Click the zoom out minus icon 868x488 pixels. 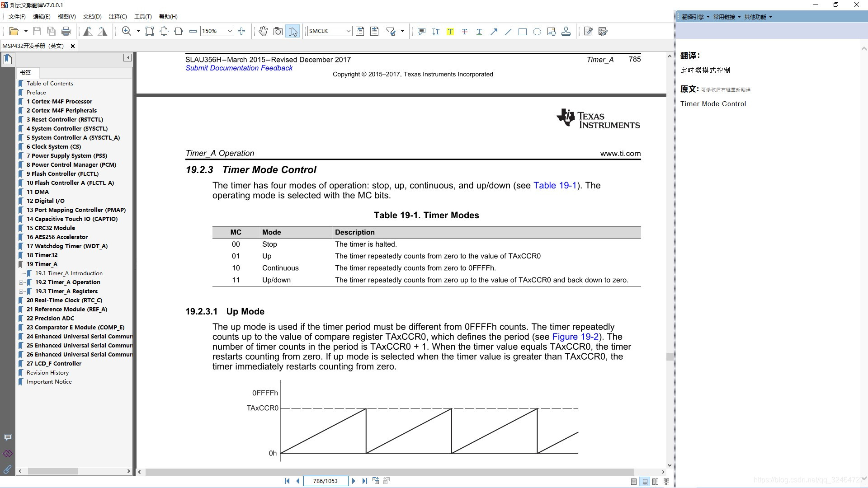[x=193, y=31]
